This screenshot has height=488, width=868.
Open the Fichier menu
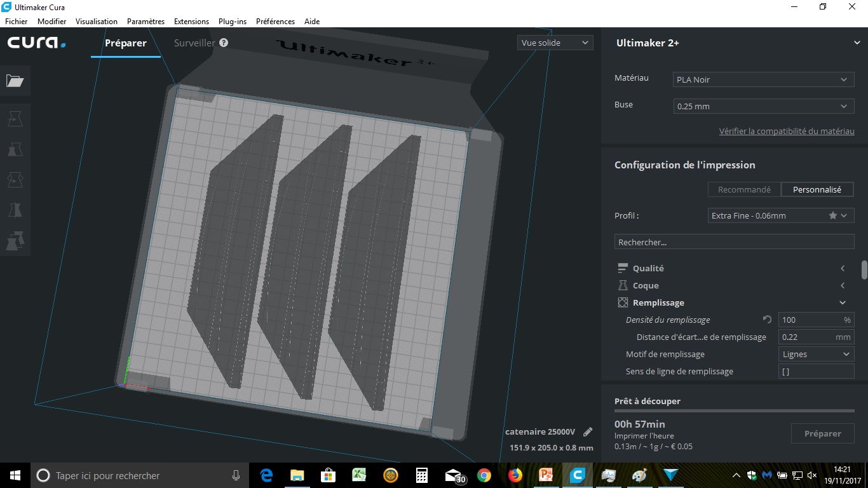(x=17, y=21)
